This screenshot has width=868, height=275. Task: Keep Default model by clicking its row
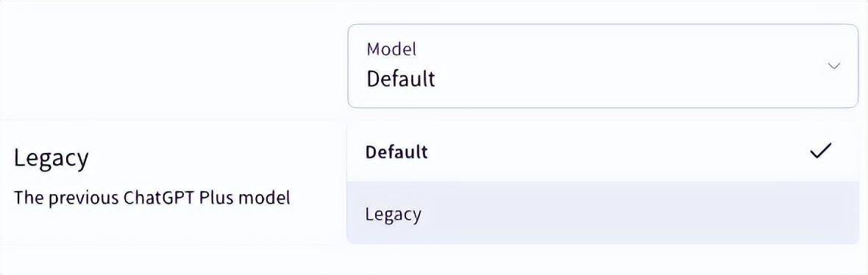(x=602, y=151)
